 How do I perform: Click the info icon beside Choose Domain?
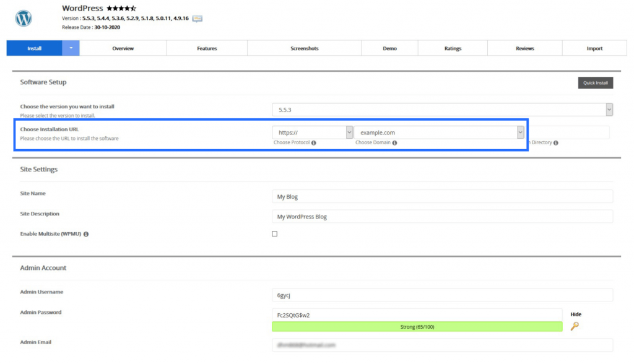click(394, 143)
